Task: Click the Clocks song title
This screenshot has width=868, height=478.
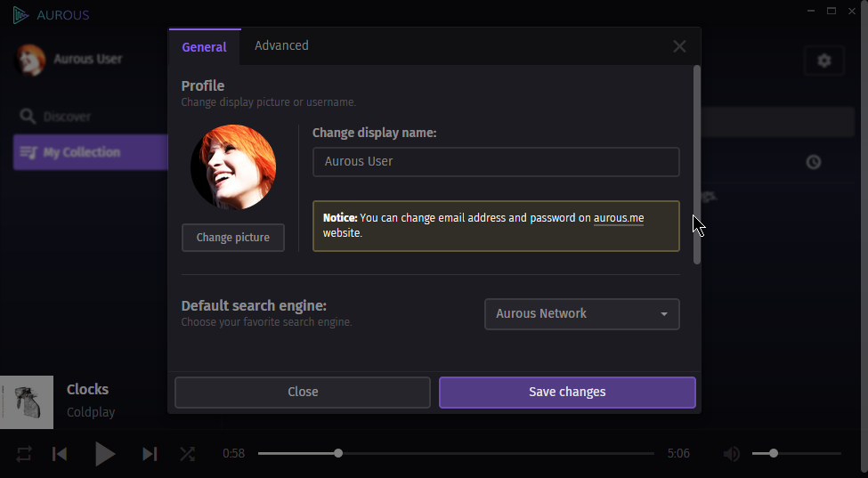Action: (87, 390)
